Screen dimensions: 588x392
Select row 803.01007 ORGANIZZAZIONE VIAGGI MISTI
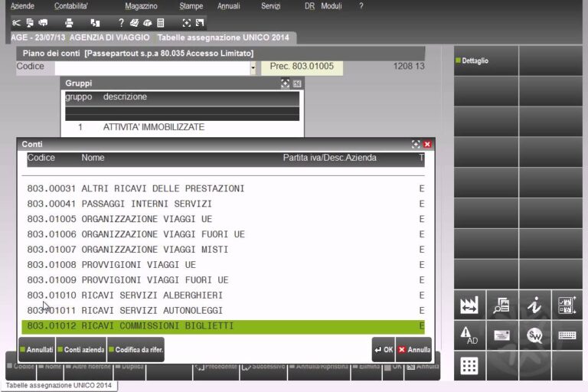coord(223,250)
